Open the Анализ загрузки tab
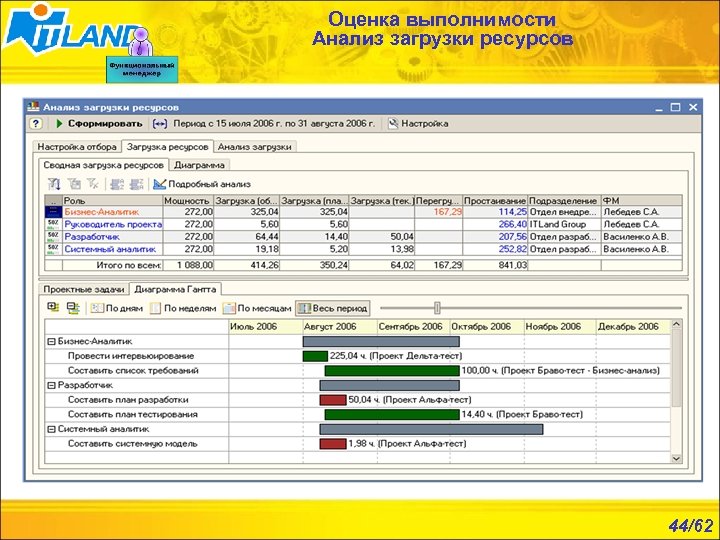720x540 pixels. 254,147
